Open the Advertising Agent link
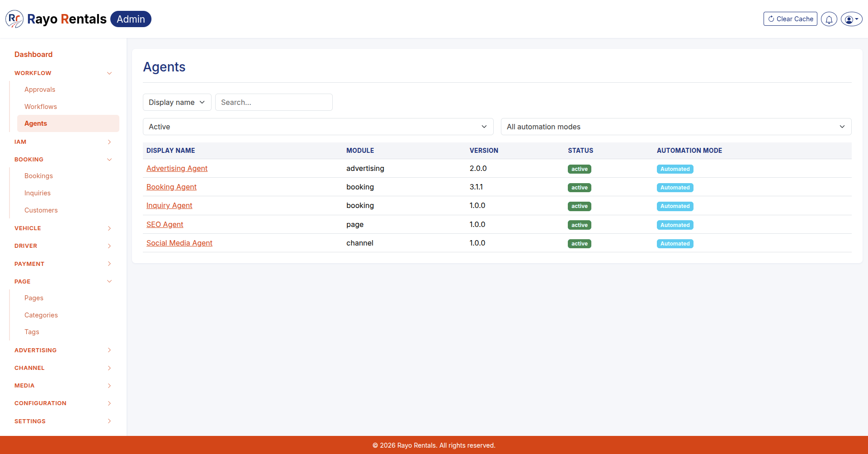Screen dimensions: 868x454 tap(177, 168)
